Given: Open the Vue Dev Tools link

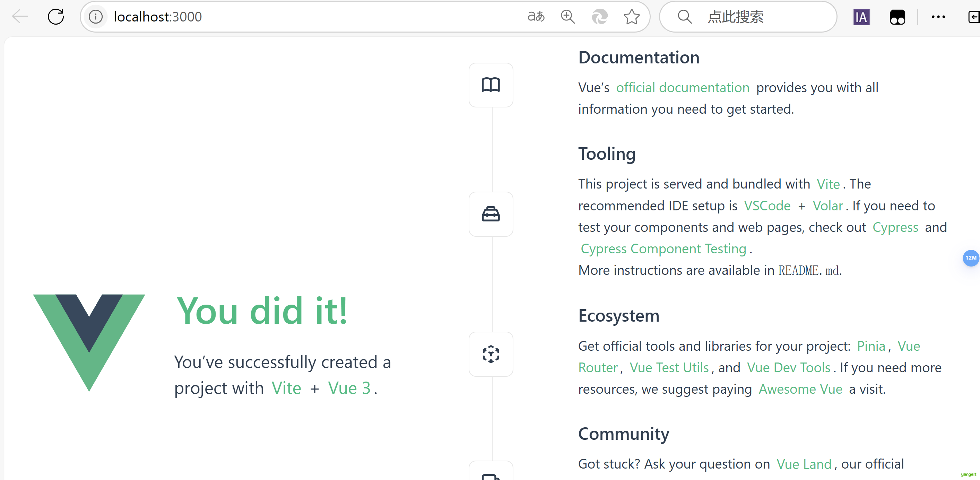Looking at the screenshot, I should (x=789, y=368).
